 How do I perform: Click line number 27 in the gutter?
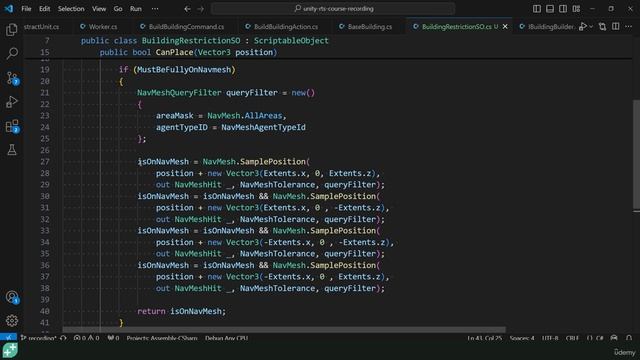45,162
